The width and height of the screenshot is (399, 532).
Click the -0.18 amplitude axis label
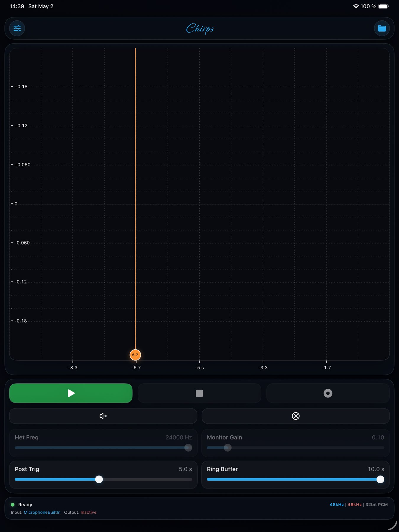[21, 321]
